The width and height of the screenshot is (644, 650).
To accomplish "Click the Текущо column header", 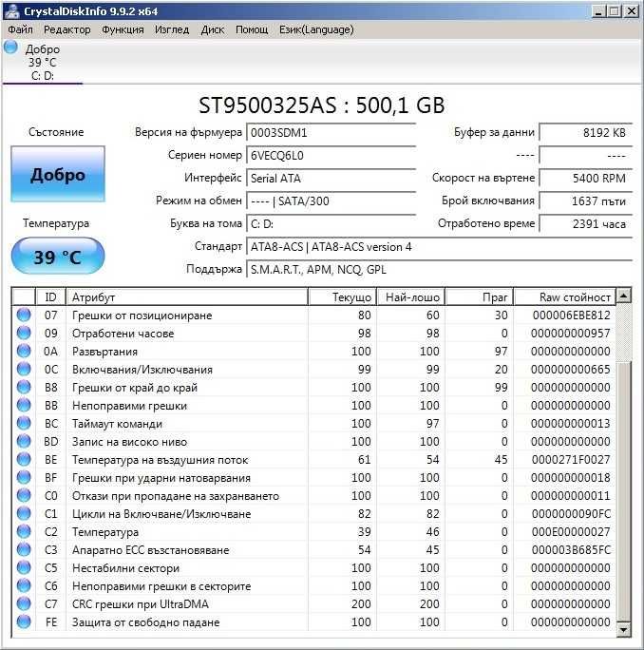I will pos(342,296).
